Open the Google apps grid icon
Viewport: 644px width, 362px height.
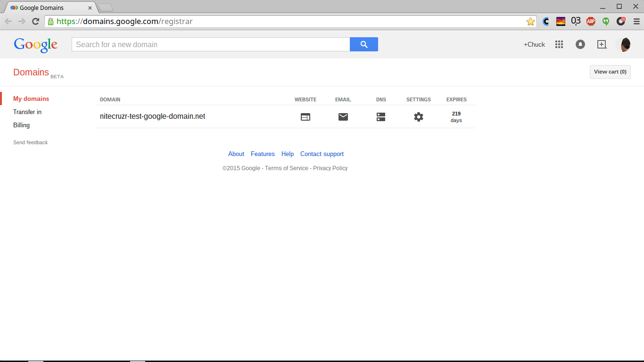coord(559,44)
